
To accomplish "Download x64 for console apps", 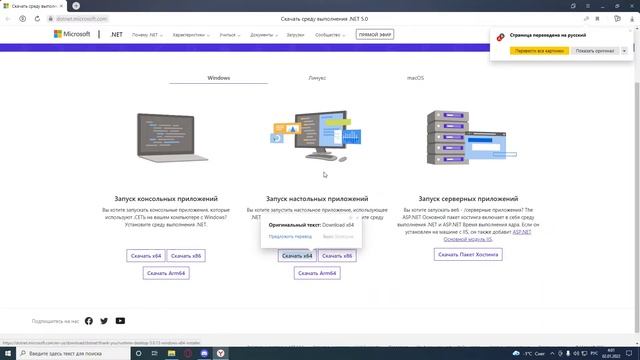I will [x=146, y=256].
